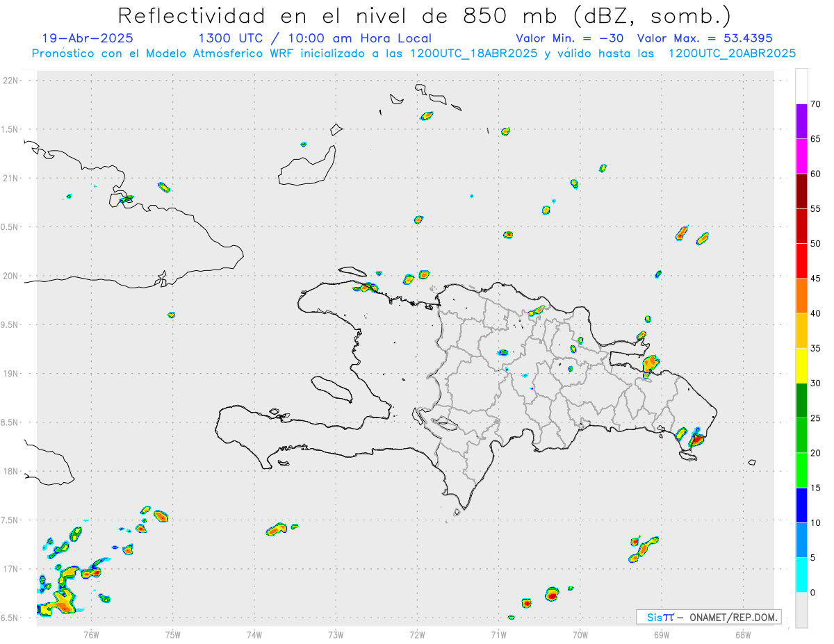This screenshot has height=644, width=834.
Task: Click the '68W' longitude label
Action: pos(743,634)
